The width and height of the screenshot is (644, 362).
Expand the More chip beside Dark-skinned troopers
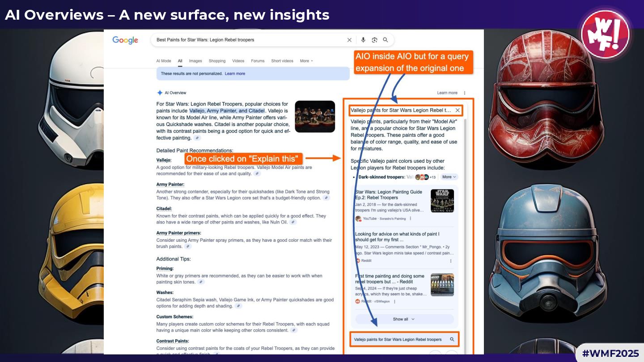(x=449, y=177)
